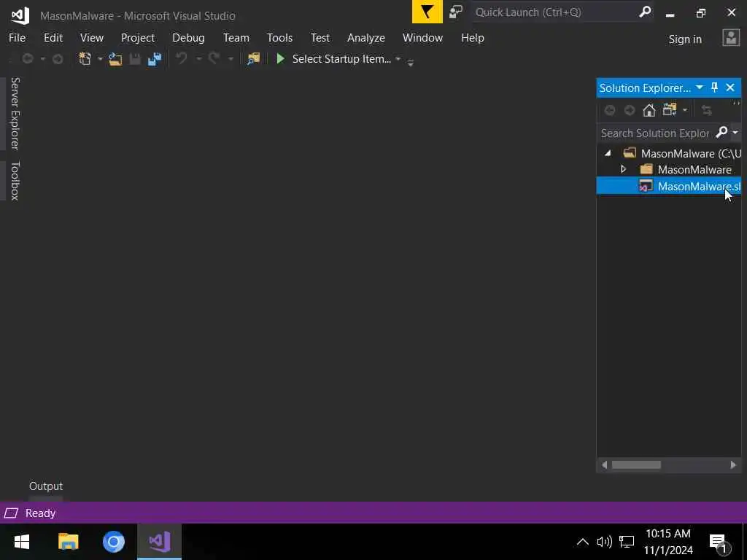
Task: Click the green Start play icon
Action: pyautogui.click(x=281, y=58)
